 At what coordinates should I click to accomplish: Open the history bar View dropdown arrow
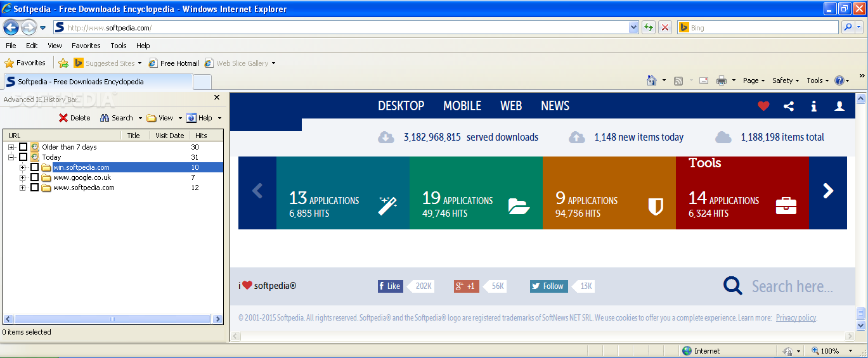click(180, 118)
